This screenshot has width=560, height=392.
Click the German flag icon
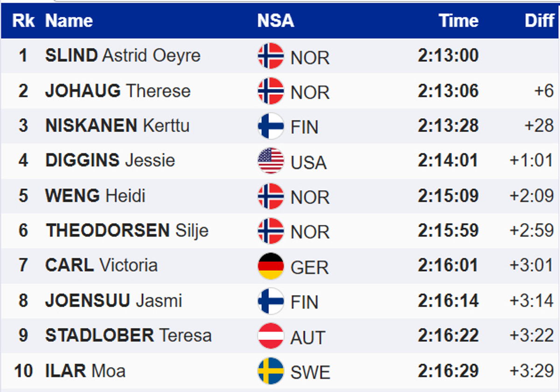point(271,266)
